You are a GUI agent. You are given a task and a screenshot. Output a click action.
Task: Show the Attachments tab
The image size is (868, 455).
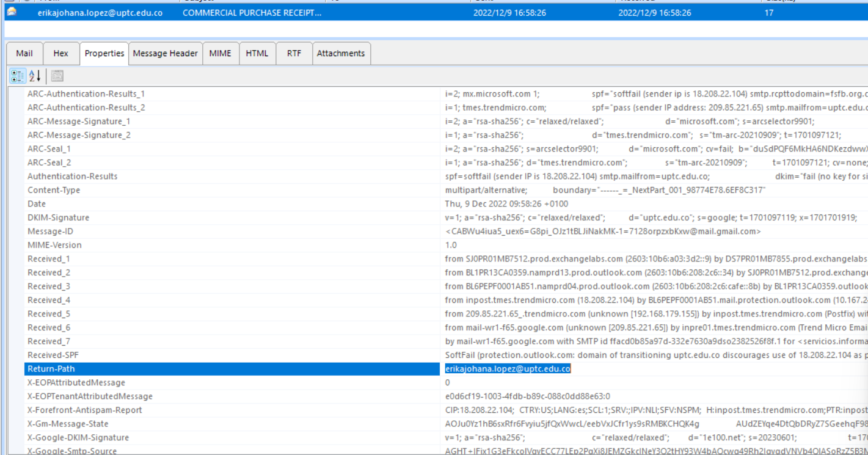341,53
